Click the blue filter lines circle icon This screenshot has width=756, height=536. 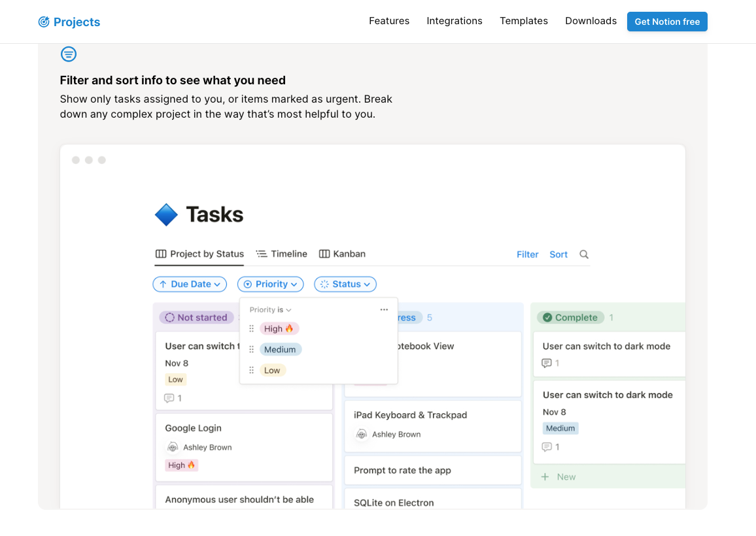point(69,54)
